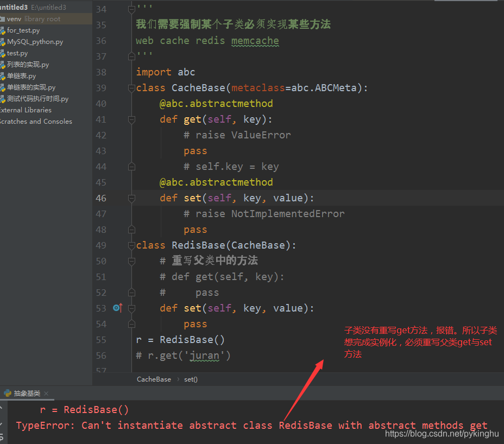Image resolution: width=504 pixels, height=444 pixels.
Task: Open for_test.py in project tree
Action: (x=23, y=30)
